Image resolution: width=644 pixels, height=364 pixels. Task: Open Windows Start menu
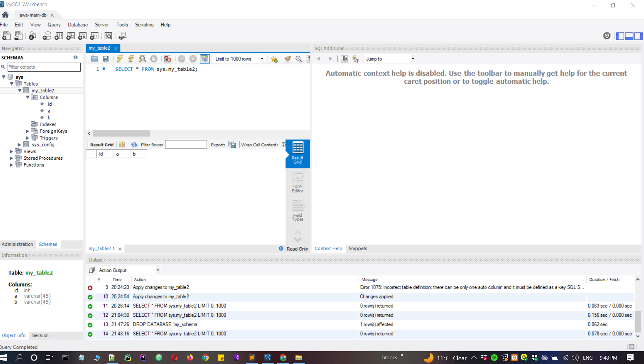pos(4,358)
